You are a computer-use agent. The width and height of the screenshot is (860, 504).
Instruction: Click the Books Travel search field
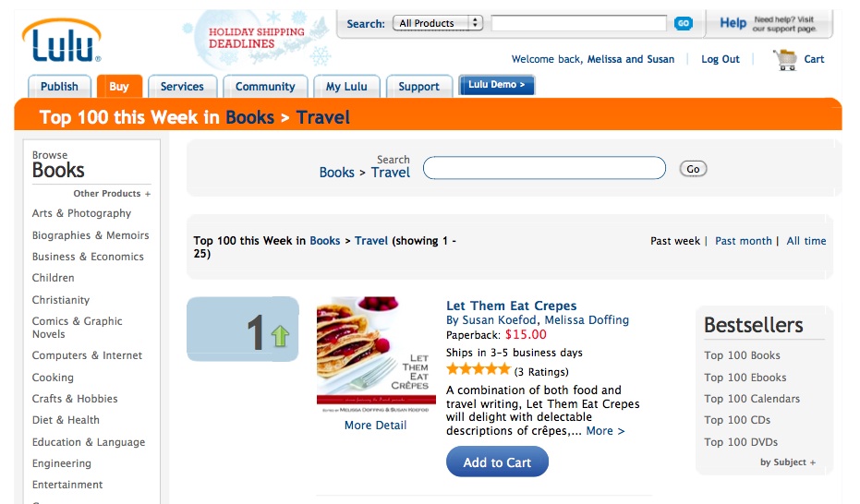point(544,168)
